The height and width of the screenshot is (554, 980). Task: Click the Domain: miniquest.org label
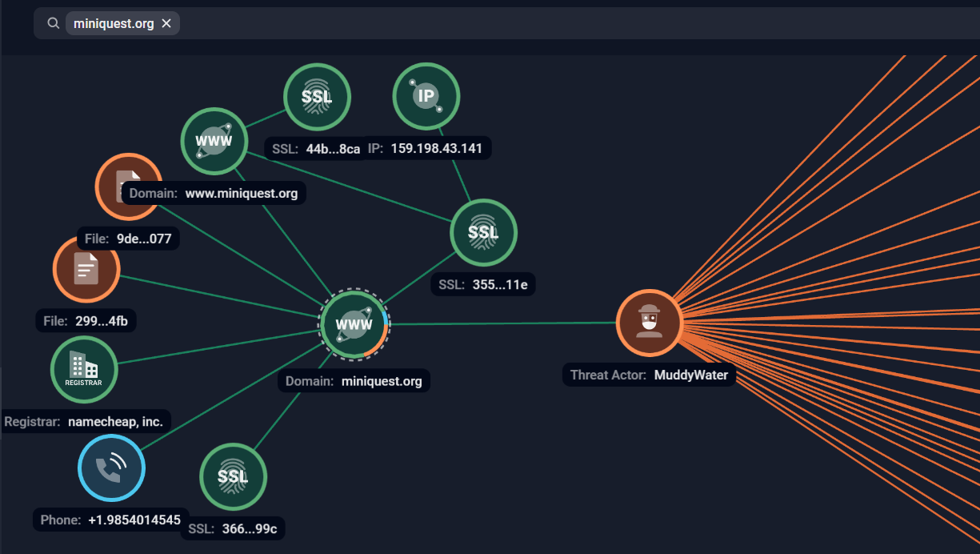354,381
